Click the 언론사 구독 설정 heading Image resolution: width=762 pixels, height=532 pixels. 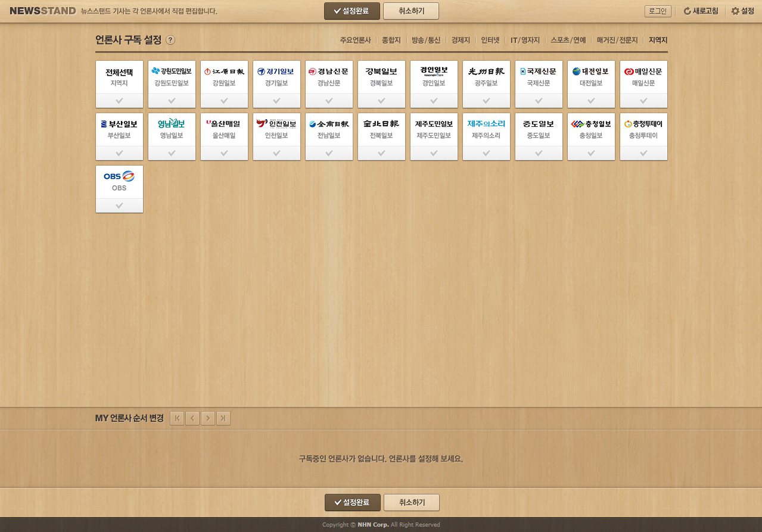point(129,40)
